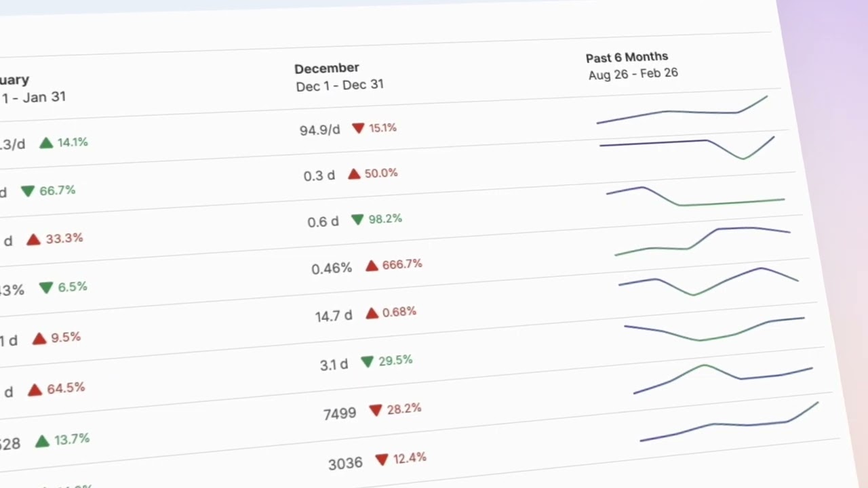
Task: View the sparkline in the 3036 row
Action: [729, 422]
